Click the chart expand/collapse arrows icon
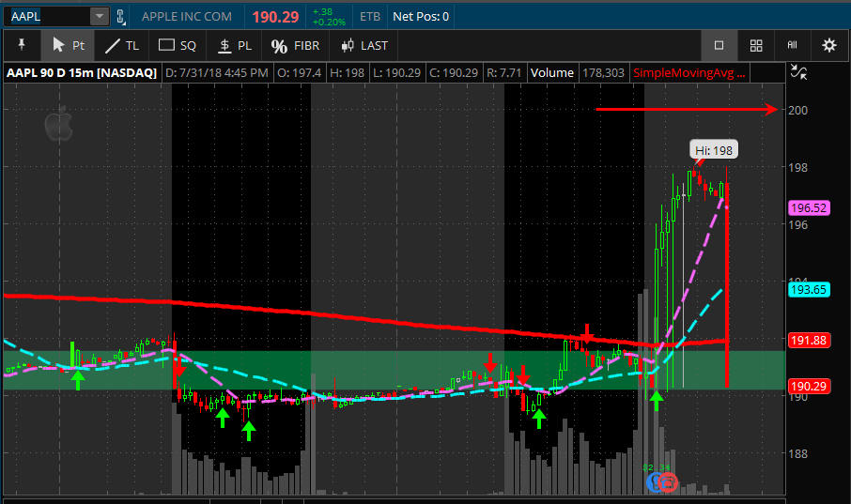Viewport: 851px width, 504px height. point(798,72)
